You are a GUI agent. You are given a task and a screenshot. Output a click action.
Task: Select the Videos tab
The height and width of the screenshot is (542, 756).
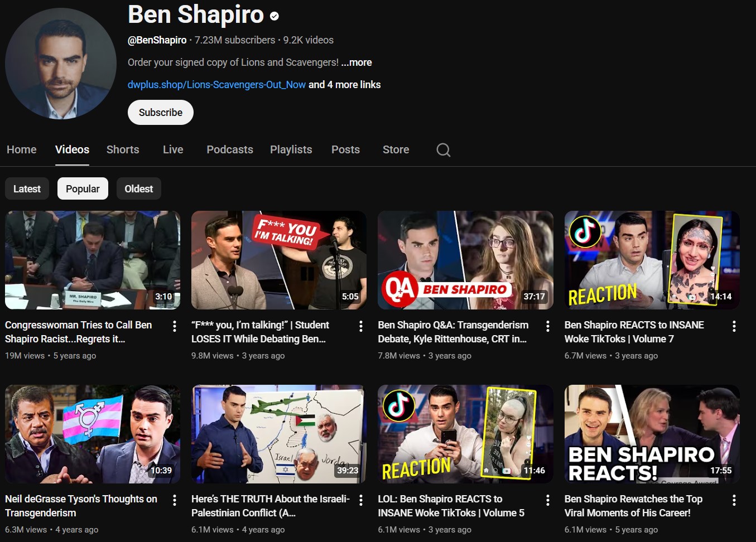pos(72,149)
